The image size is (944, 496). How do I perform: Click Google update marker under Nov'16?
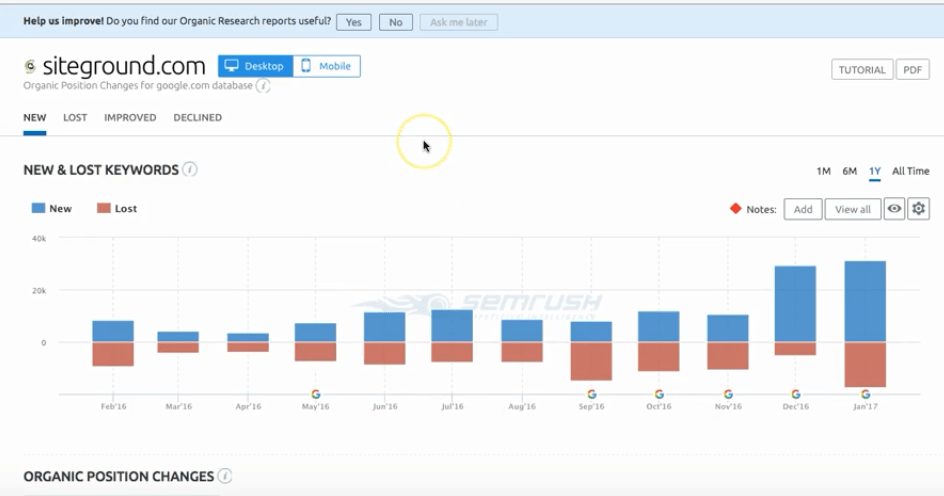[x=728, y=394]
